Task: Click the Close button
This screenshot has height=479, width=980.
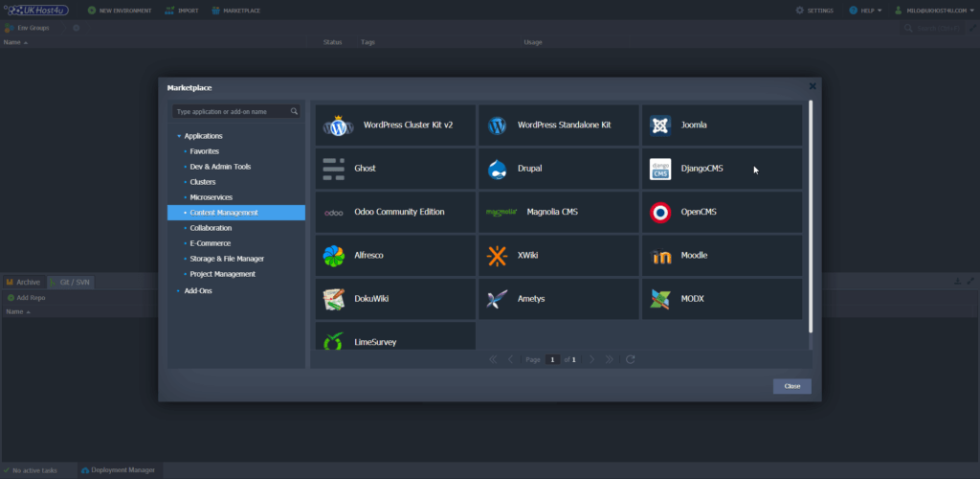Action: pyautogui.click(x=791, y=386)
